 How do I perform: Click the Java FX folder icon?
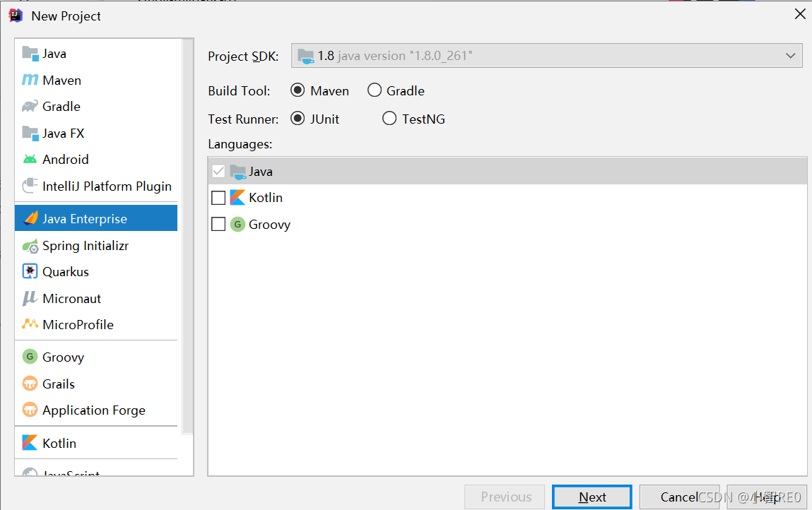coord(30,133)
